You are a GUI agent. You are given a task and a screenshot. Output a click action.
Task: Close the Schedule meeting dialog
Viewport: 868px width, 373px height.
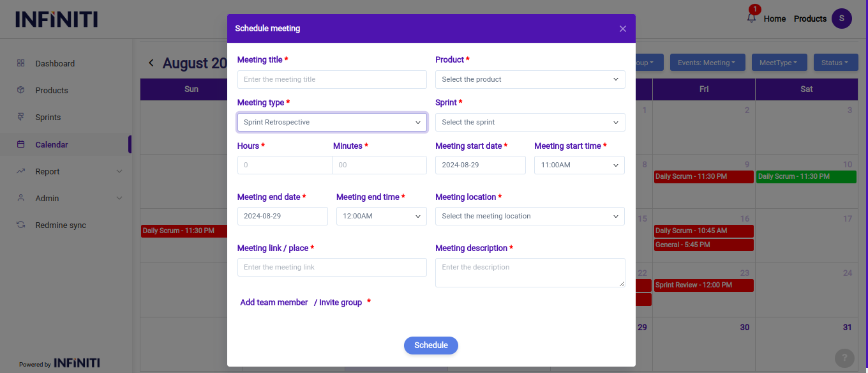tap(623, 29)
